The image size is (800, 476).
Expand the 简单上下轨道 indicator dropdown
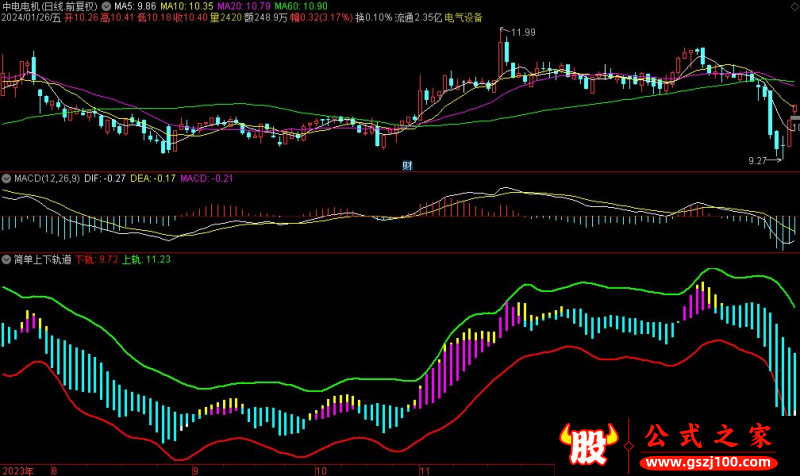tap(7, 259)
